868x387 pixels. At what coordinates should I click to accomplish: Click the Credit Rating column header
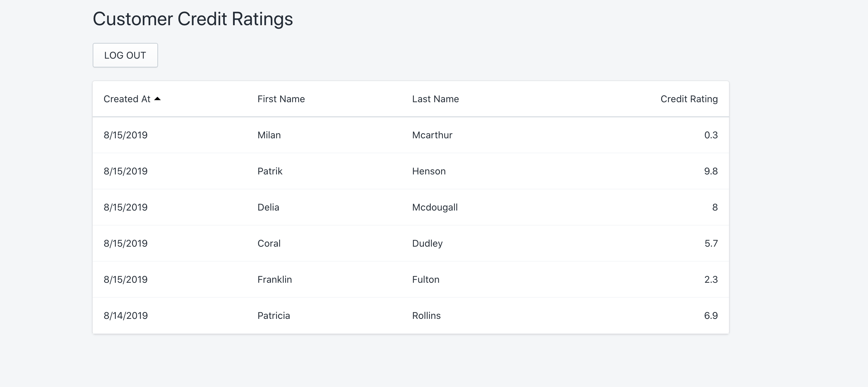click(689, 99)
